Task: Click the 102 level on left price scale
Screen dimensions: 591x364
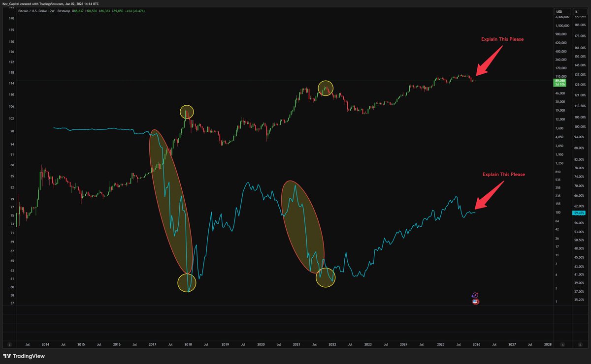Action: (x=12, y=119)
